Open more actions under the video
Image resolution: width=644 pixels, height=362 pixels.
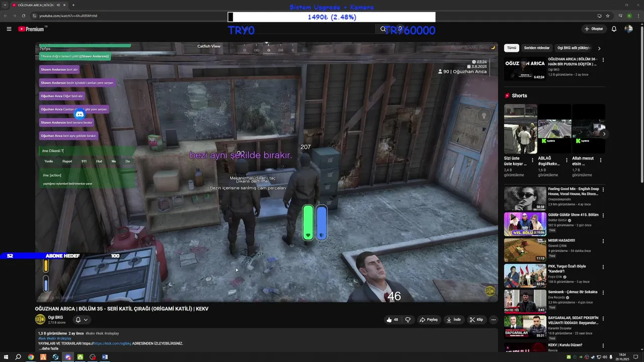pyautogui.click(x=493, y=320)
